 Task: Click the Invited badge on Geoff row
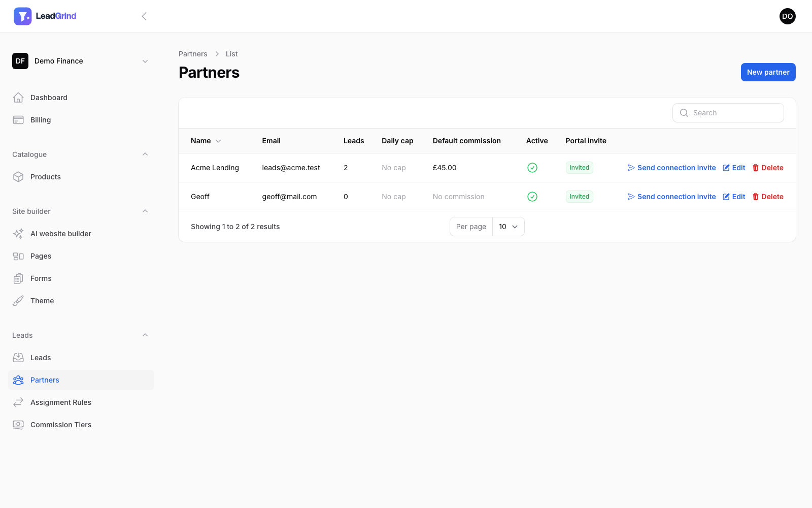(579, 197)
